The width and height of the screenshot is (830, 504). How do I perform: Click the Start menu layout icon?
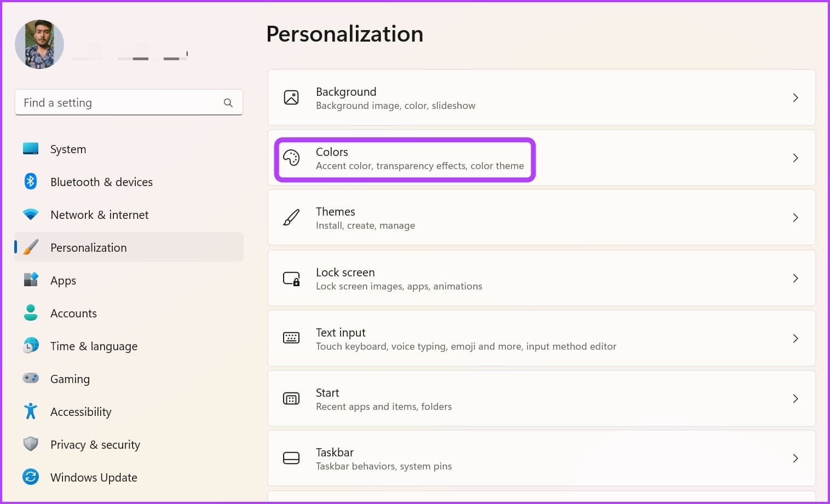(x=291, y=398)
